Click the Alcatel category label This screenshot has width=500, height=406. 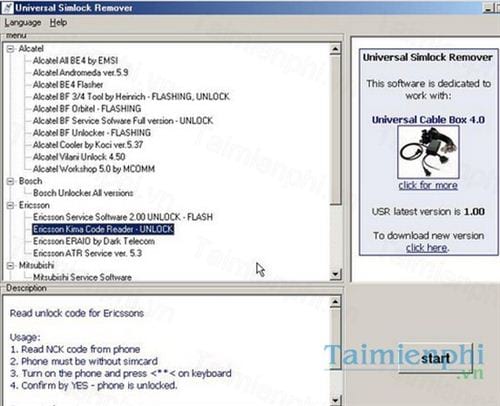click(x=31, y=49)
